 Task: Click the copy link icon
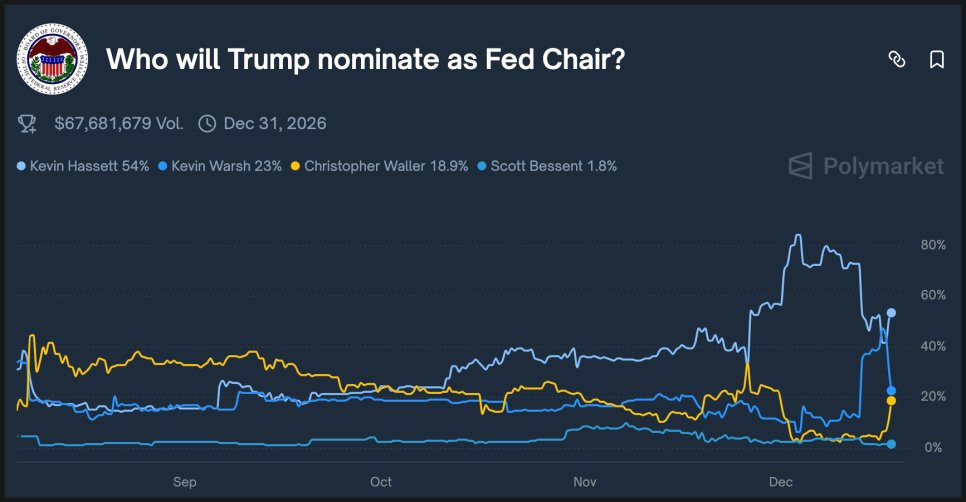896,60
